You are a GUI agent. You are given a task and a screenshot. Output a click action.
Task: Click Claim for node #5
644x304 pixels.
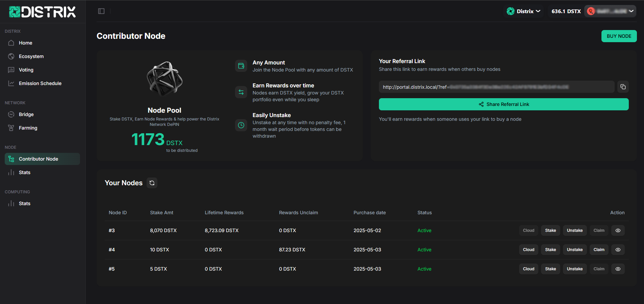pyautogui.click(x=599, y=269)
